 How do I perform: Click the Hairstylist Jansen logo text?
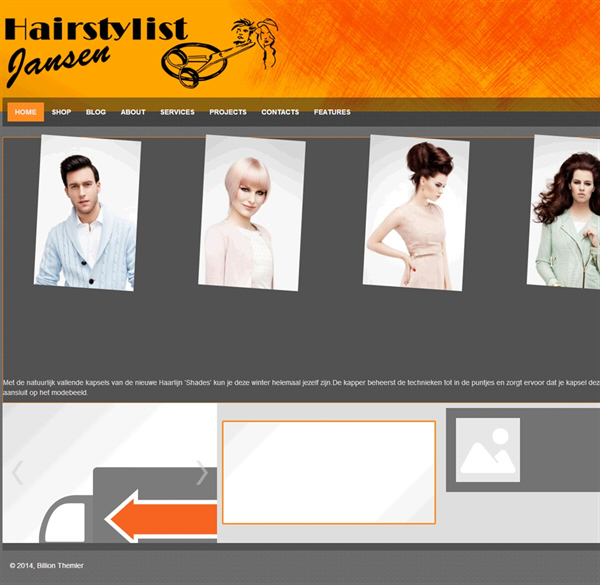tap(96, 51)
